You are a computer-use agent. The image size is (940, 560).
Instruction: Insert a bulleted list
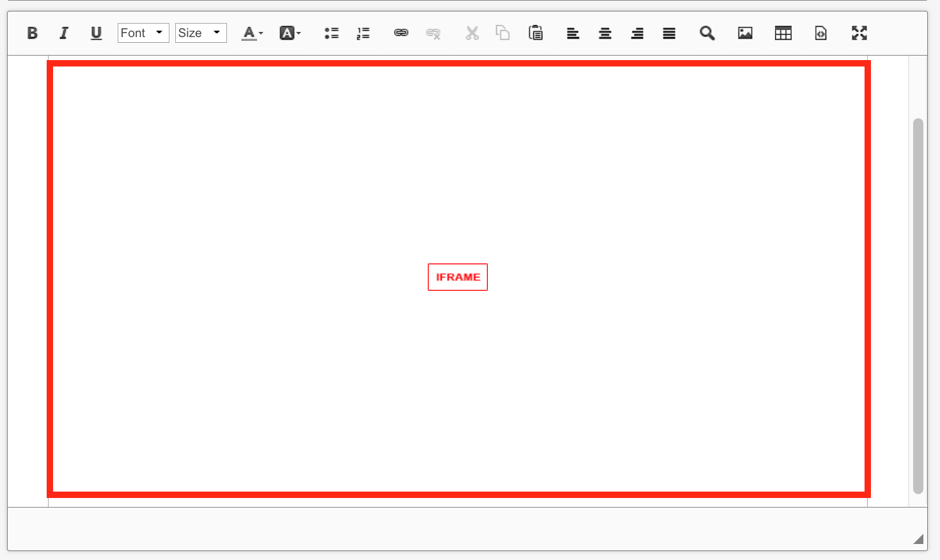pos(331,33)
